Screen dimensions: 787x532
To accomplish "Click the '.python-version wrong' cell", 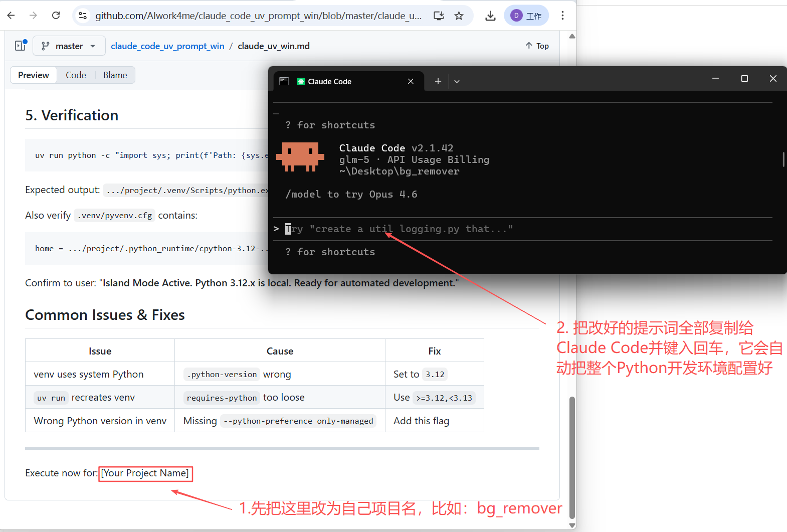I will (280, 374).
